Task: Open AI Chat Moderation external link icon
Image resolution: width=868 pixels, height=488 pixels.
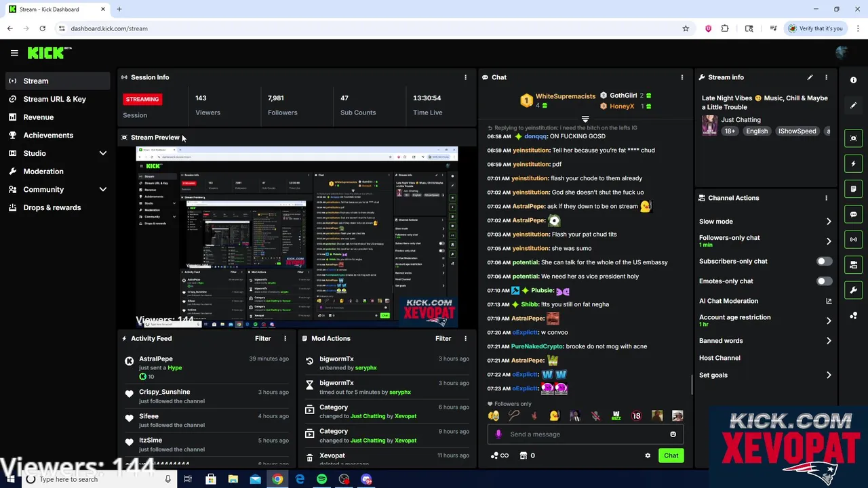Action: coord(829,301)
